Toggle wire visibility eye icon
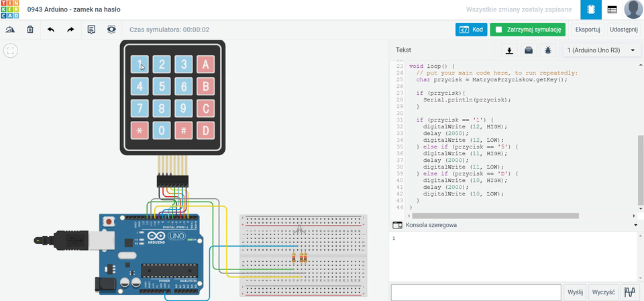Screen dimensions: 644x301 [111, 30]
